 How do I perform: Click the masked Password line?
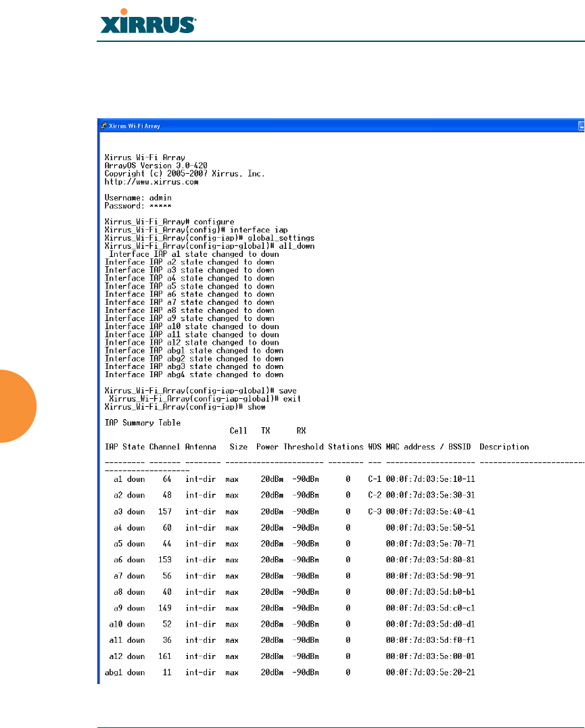138,205
